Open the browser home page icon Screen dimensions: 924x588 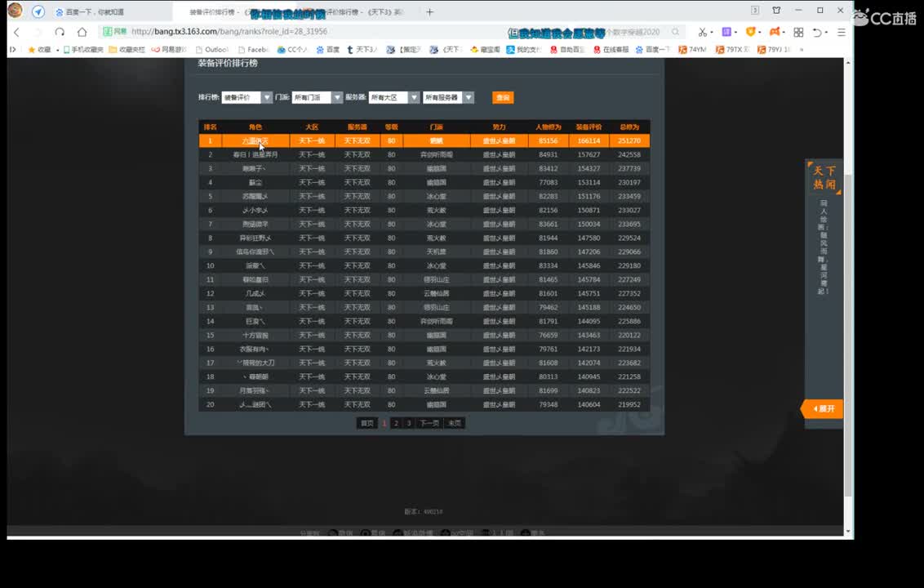[82, 32]
